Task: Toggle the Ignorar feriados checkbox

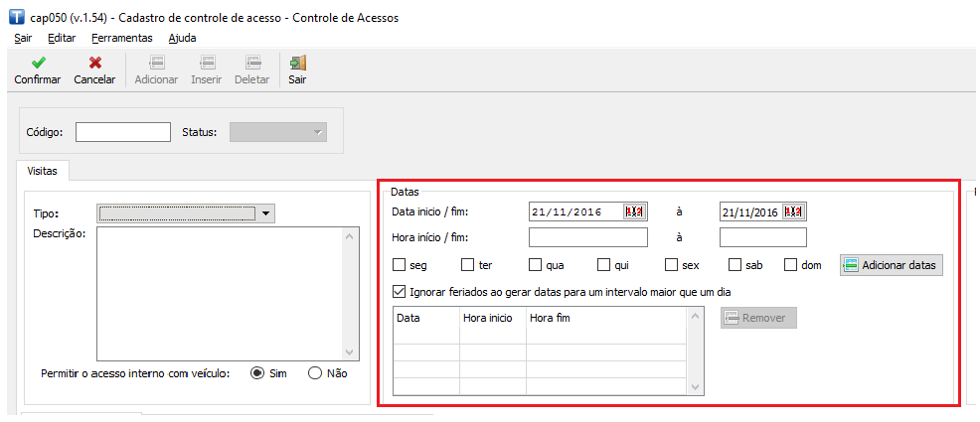Action: 400,292
